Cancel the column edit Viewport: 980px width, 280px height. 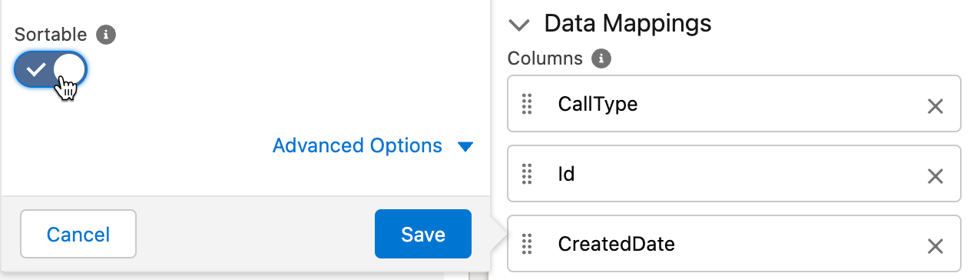point(78,234)
